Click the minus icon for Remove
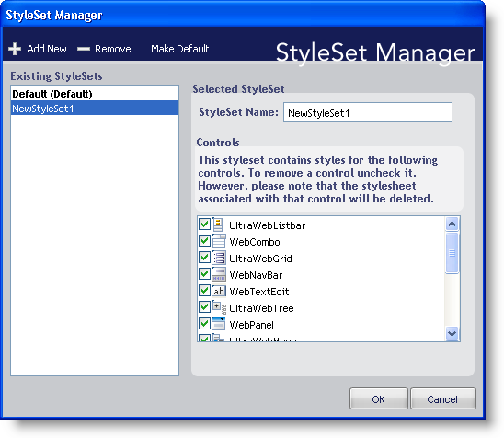 84,49
